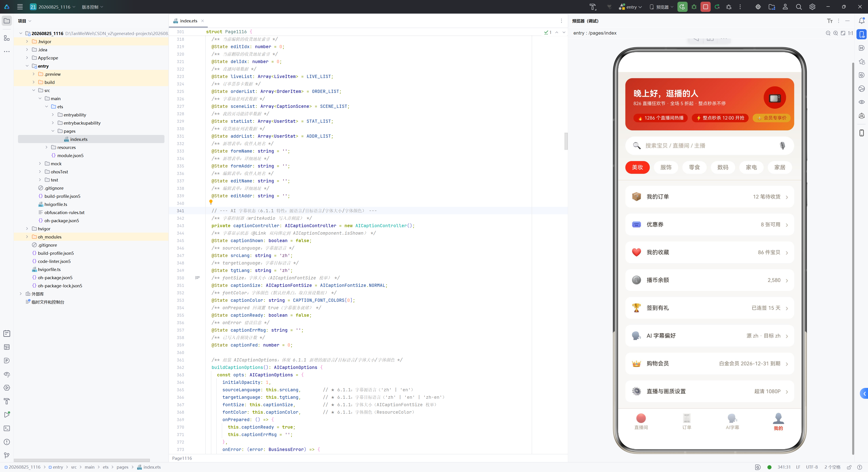Open the 版本控制 dropdown
Screen dimensions: 868x472
point(92,7)
